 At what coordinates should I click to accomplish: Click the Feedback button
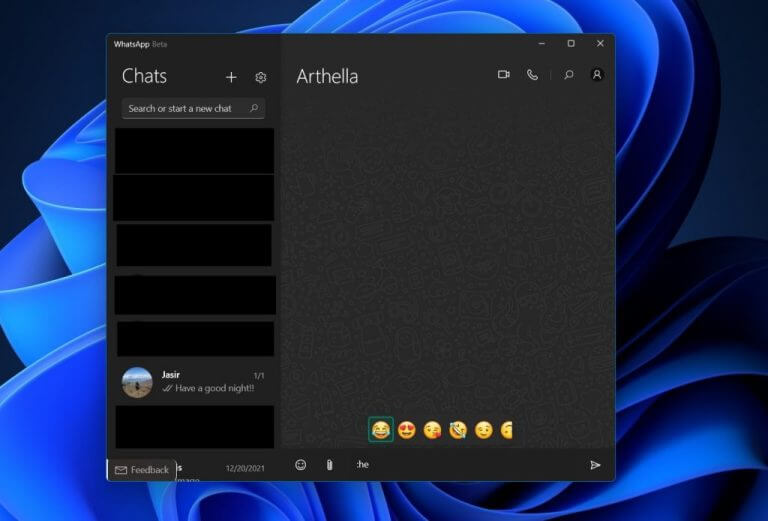coord(142,470)
